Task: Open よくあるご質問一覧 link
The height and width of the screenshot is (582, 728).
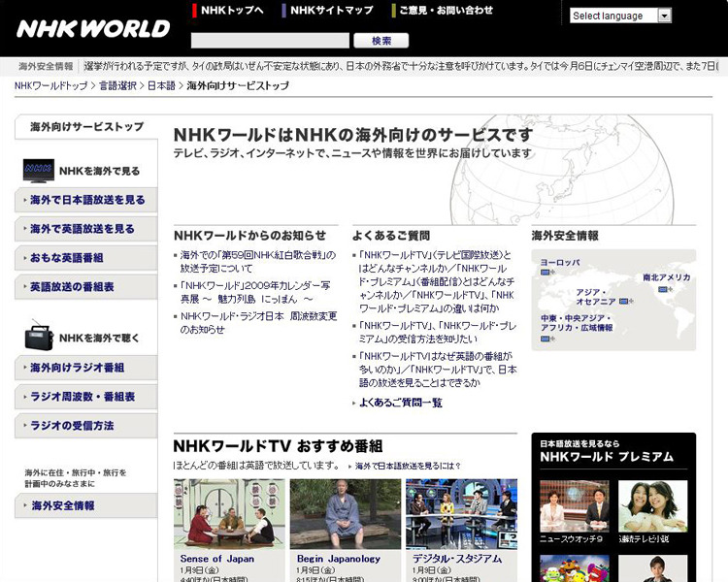Action: 401,403
